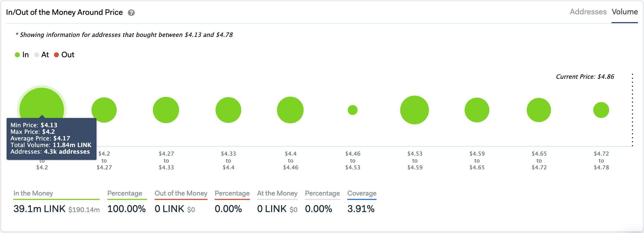Toggle the At legend series

click(42, 55)
